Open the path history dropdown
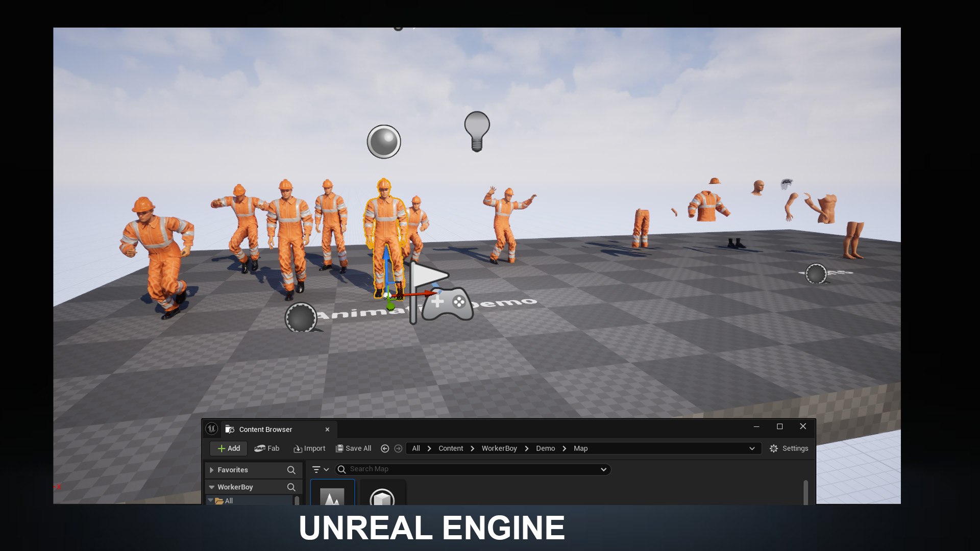The width and height of the screenshot is (980, 551). pyautogui.click(x=752, y=448)
